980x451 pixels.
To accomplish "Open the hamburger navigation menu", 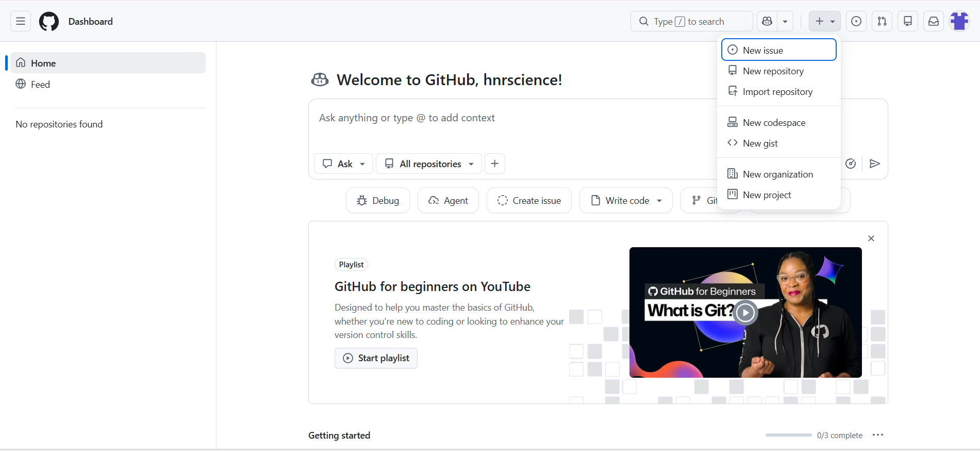I will 21,21.
